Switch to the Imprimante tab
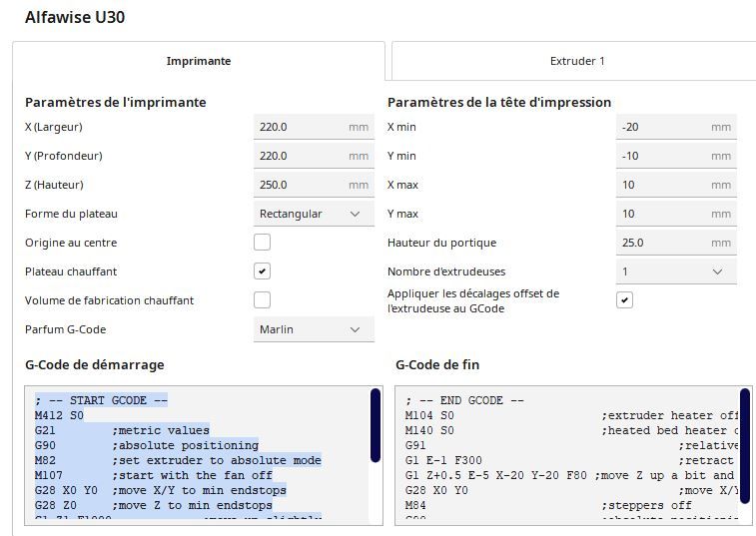756x536 pixels. point(198,61)
